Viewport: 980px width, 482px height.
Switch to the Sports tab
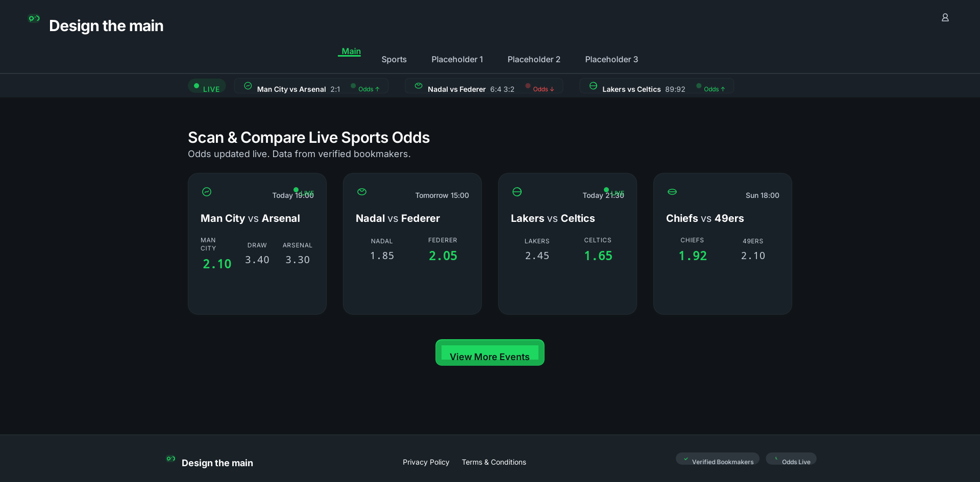394,59
